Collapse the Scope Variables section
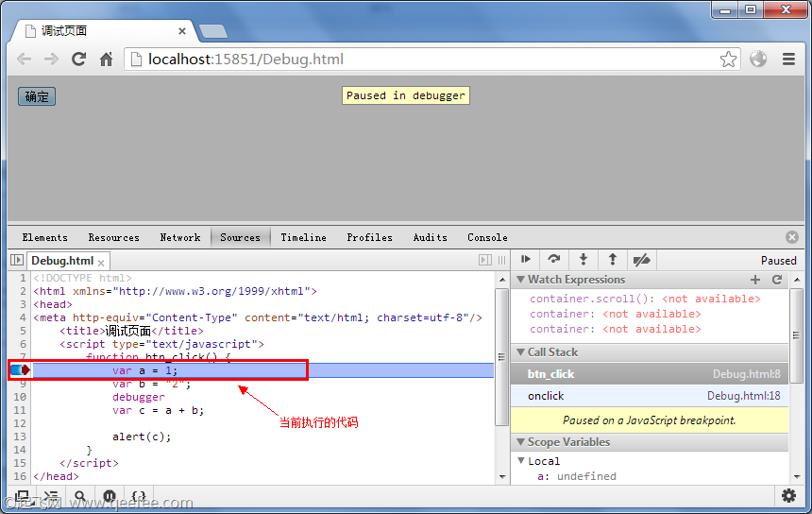812x514 pixels. (x=521, y=442)
